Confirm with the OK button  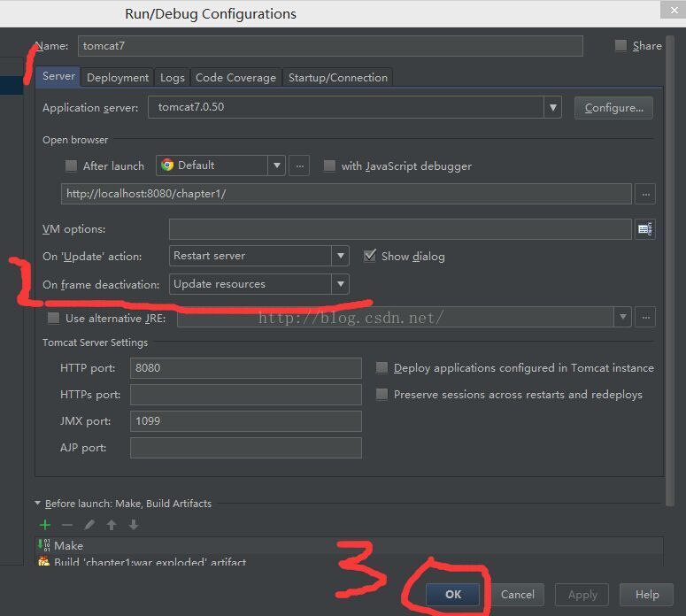tap(453, 595)
